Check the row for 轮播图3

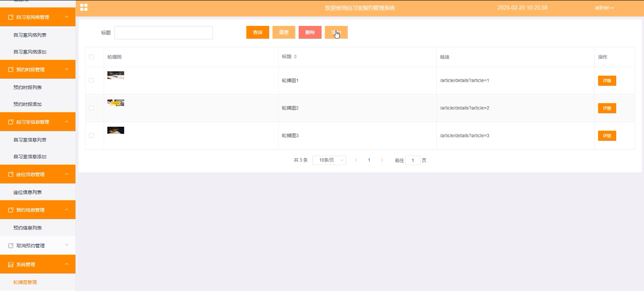pyautogui.click(x=91, y=135)
